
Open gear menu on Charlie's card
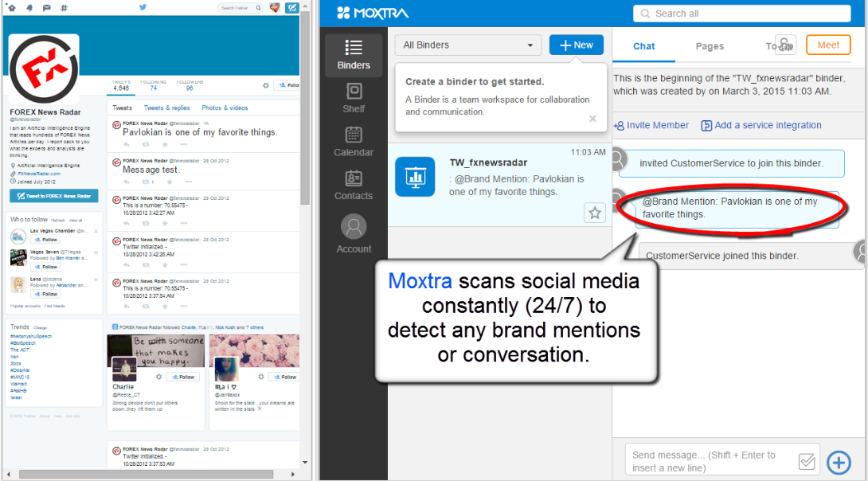158,377
